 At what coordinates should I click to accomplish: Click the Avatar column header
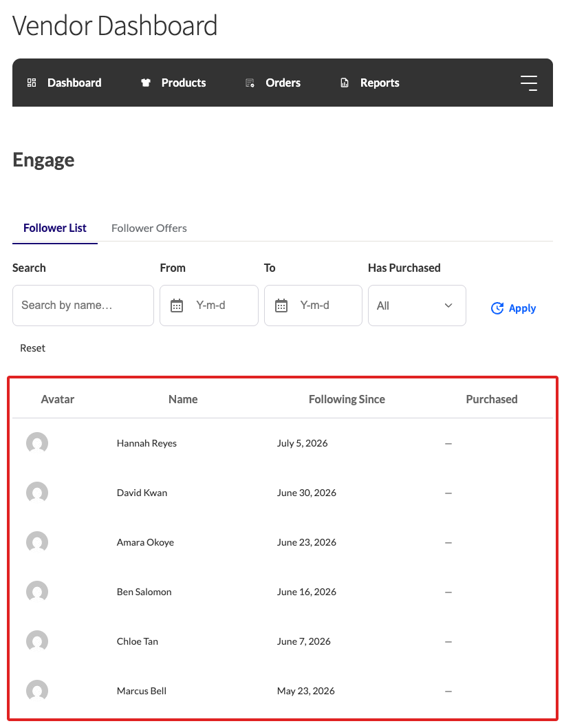58,399
